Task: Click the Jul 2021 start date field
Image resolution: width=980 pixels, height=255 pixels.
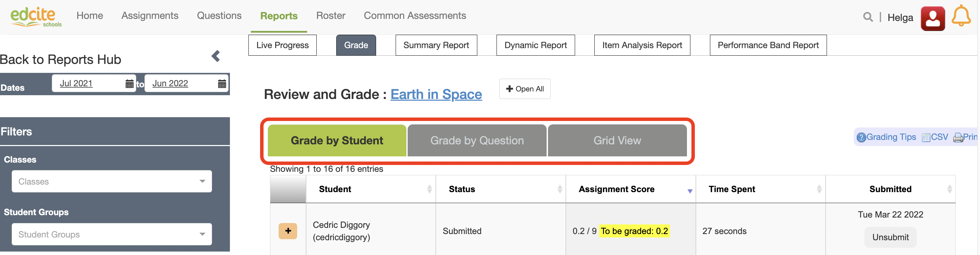Action: click(x=77, y=84)
